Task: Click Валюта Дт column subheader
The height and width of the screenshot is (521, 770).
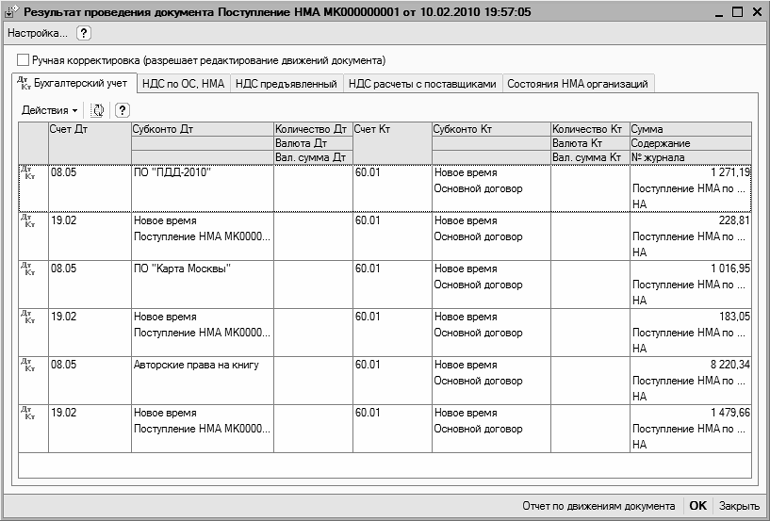Action: click(x=313, y=143)
